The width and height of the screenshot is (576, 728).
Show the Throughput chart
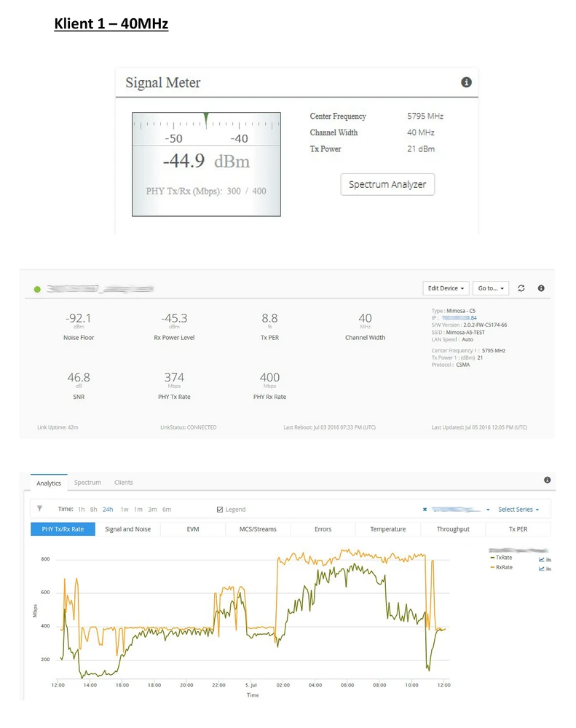click(453, 529)
